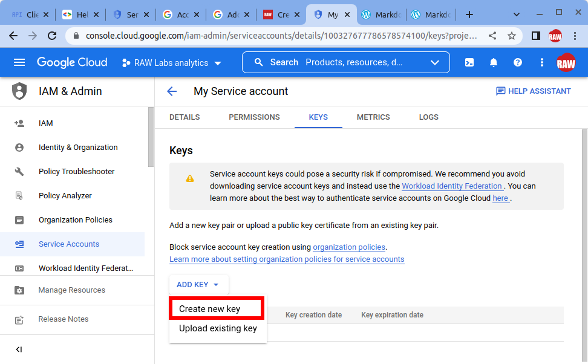Click the IAM person-add sidebar icon
588x364 pixels.
pyautogui.click(x=19, y=123)
